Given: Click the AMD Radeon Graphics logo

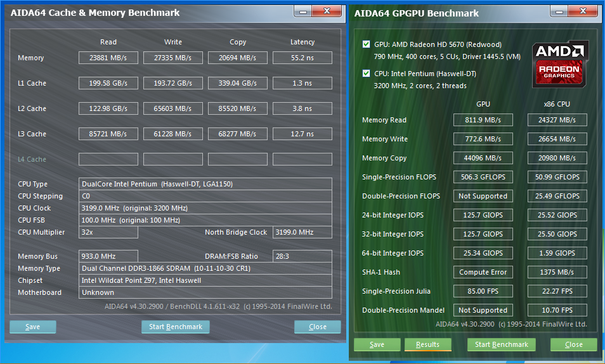Looking at the screenshot, I should [x=560, y=63].
